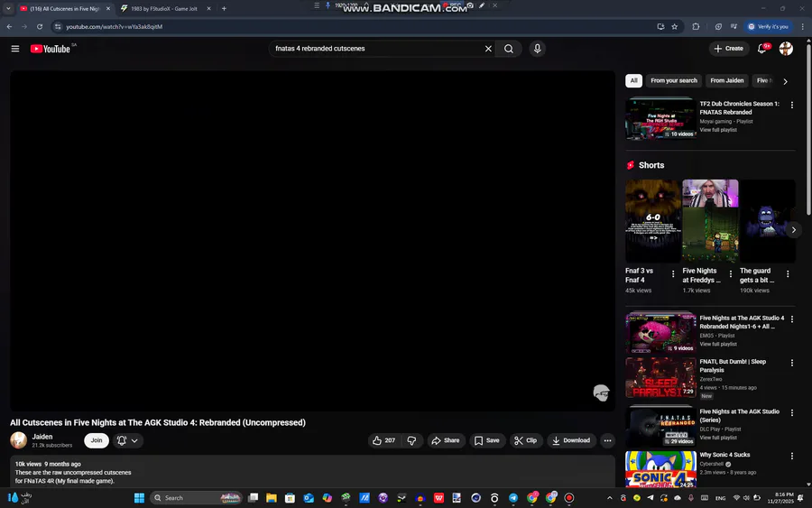Viewport: 812px width, 508px height.
Task: Open options for Five Nights at Freddys short
Action: coord(730,274)
